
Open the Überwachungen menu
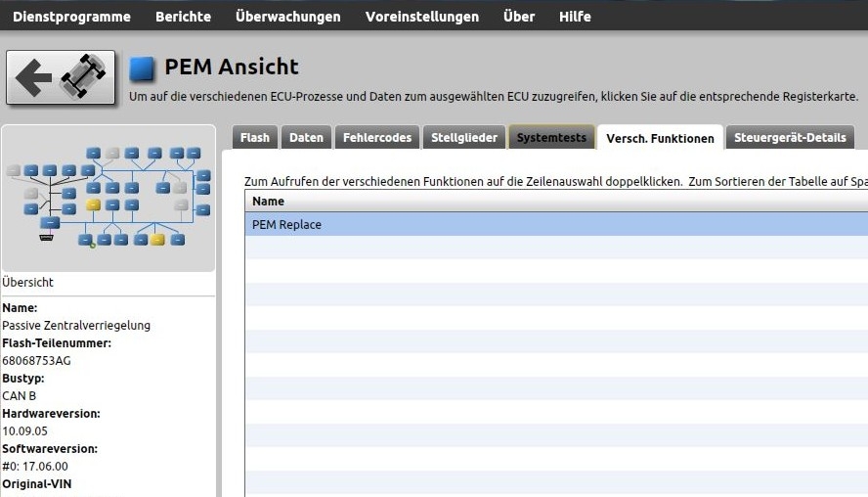tap(287, 17)
